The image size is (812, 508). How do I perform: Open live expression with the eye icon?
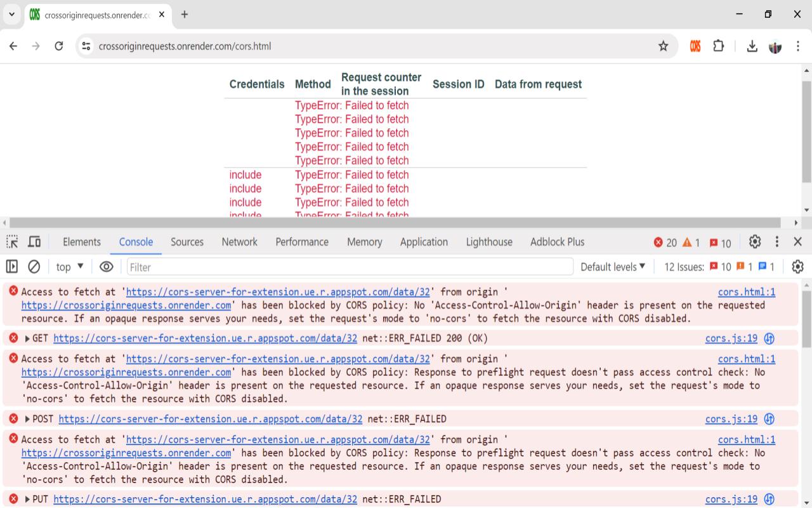(x=107, y=267)
